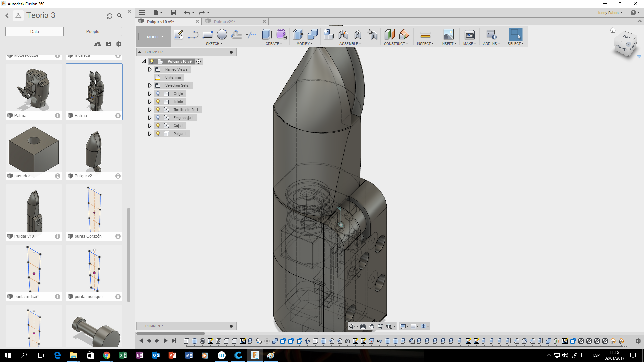Click the 3D Print Make icon
The image size is (644, 362).
click(x=469, y=35)
